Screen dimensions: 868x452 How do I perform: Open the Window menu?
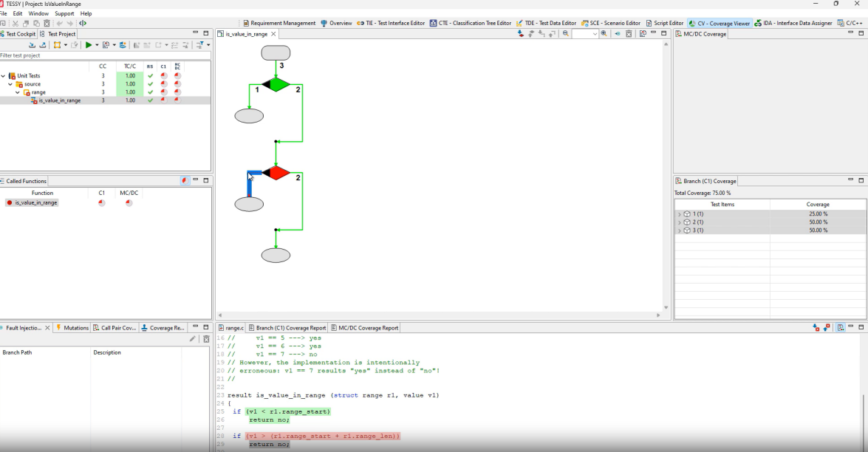38,13
